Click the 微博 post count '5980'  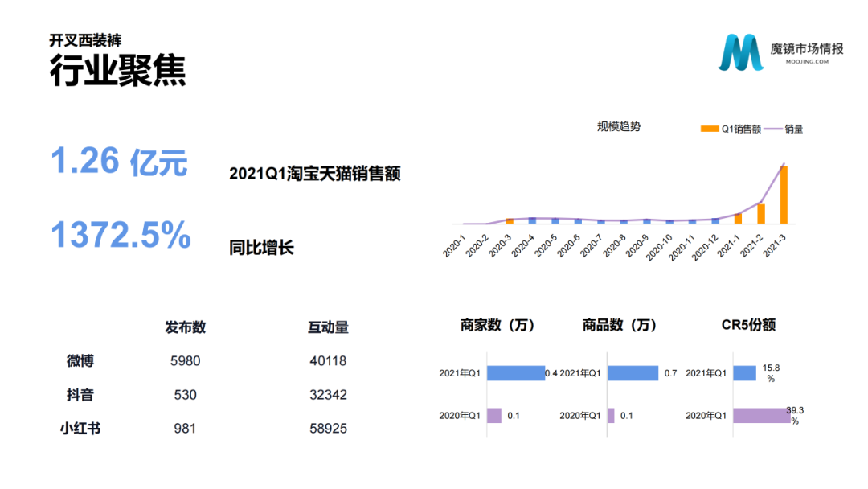click(185, 361)
